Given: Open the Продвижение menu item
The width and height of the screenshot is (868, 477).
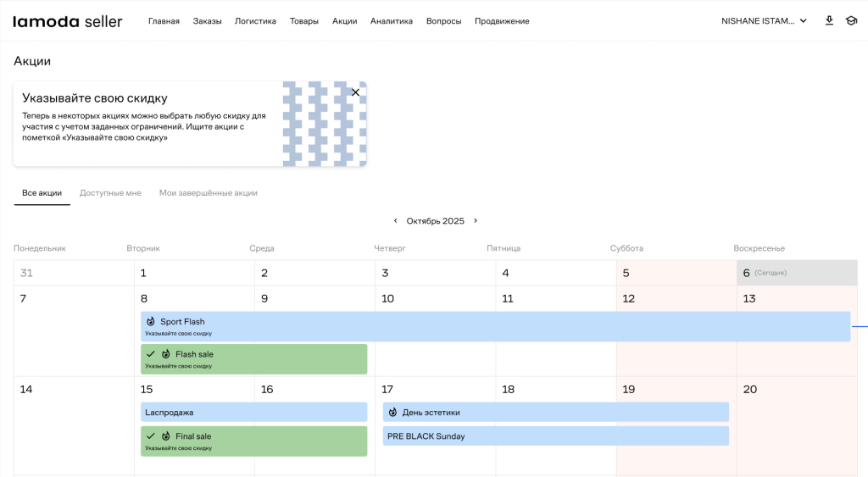Looking at the screenshot, I should (502, 21).
